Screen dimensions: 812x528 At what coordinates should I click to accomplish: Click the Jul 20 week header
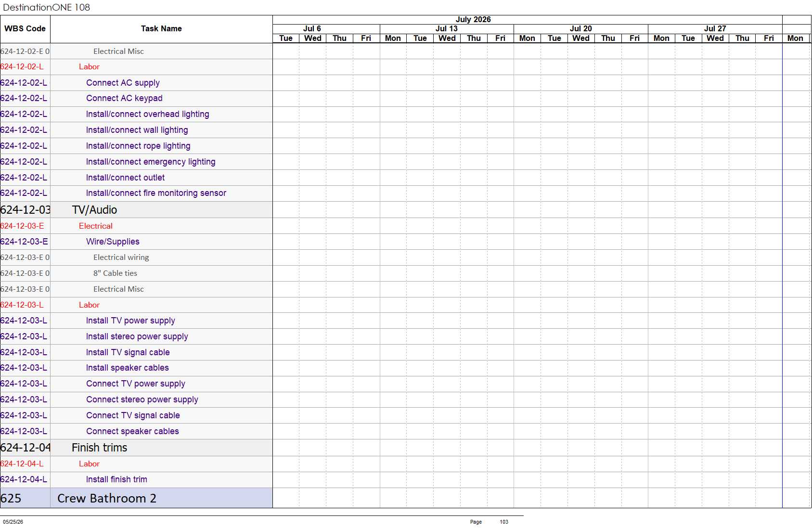tap(580, 29)
